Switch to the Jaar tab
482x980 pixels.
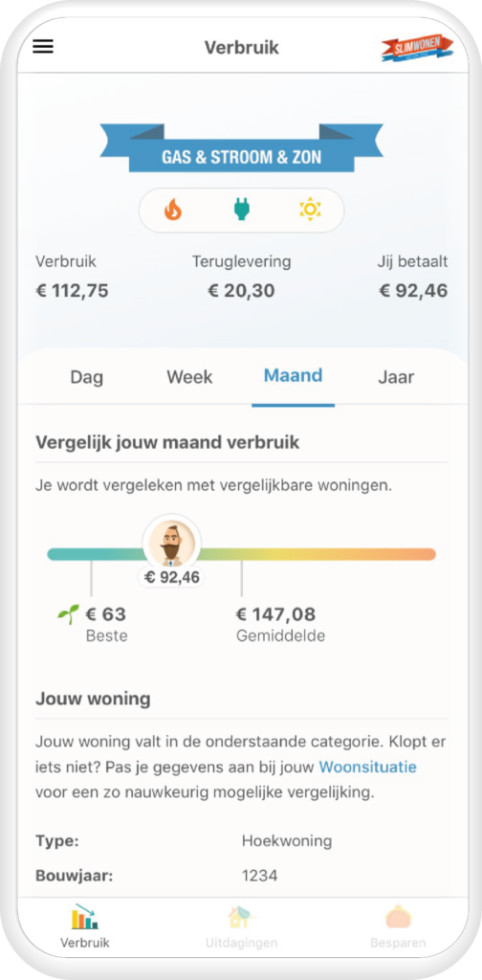pos(396,377)
